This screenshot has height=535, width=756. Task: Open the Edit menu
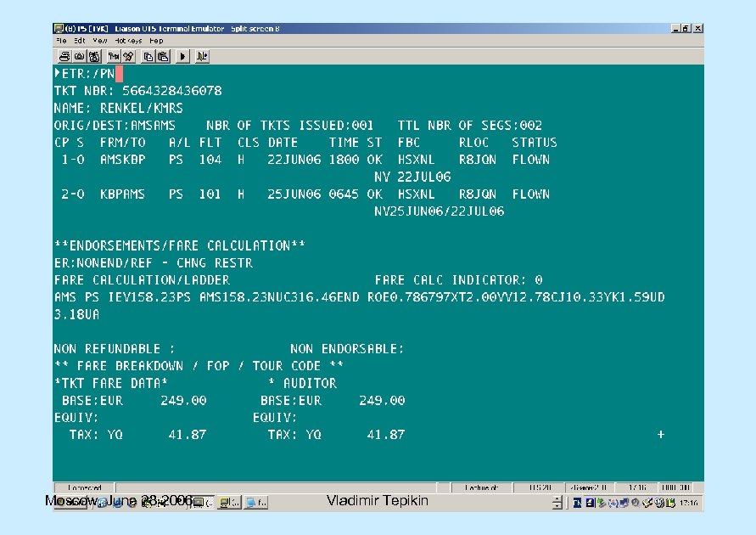click(80, 41)
